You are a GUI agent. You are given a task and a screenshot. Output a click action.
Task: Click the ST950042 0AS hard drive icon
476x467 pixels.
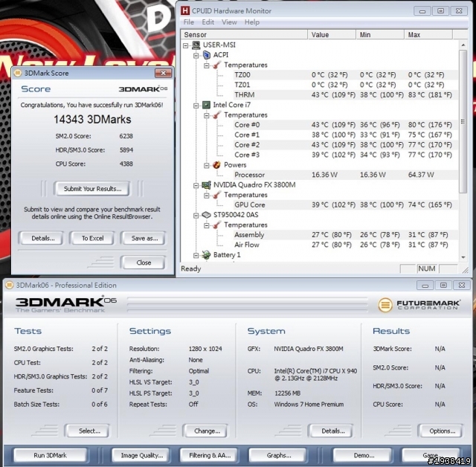click(x=207, y=215)
